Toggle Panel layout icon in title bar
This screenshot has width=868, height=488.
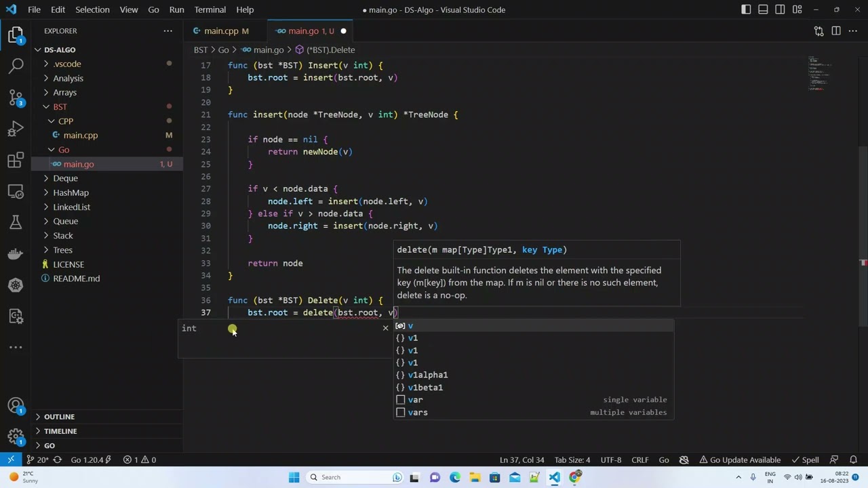click(x=763, y=9)
